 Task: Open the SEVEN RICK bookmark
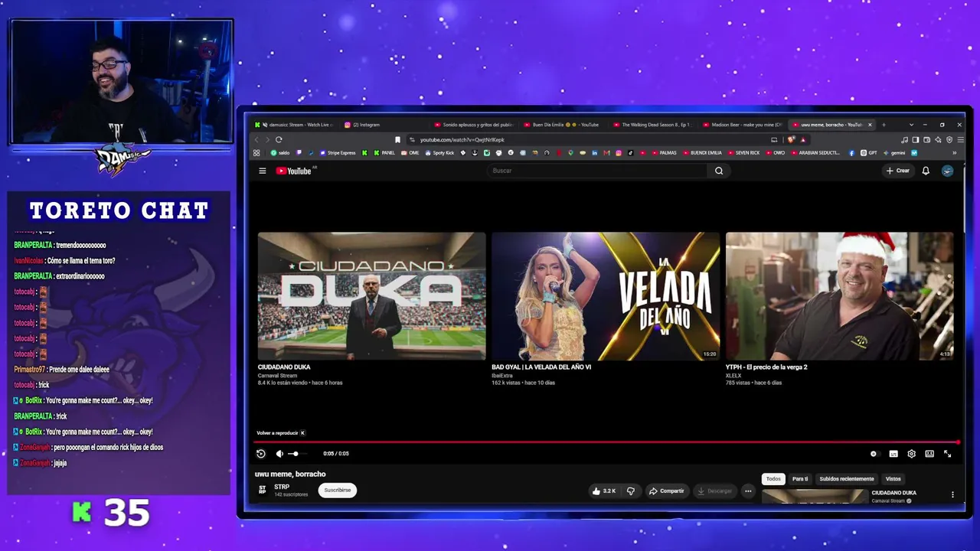point(743,153)
